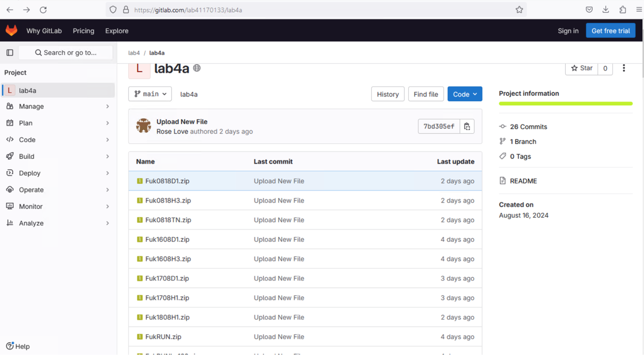Click the browser forward arrow
This screenshot has height=355, width=644.
point(26,10)
